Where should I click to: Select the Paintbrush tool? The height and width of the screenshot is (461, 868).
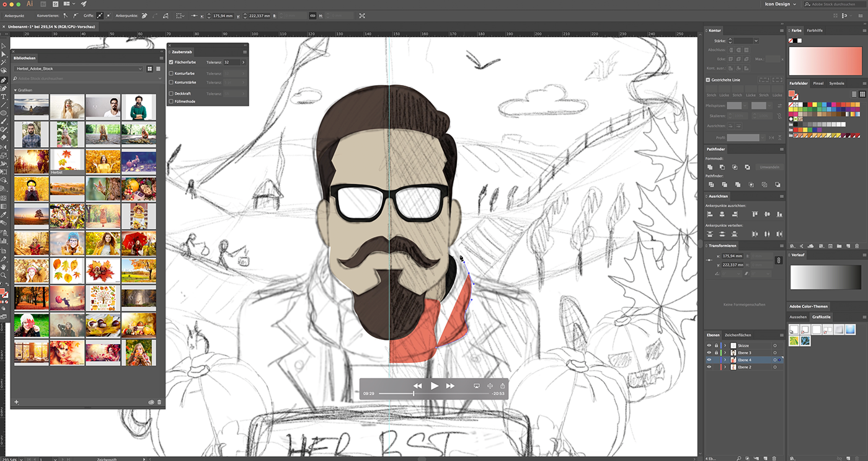pyautogui.click(x=4, y=121)
